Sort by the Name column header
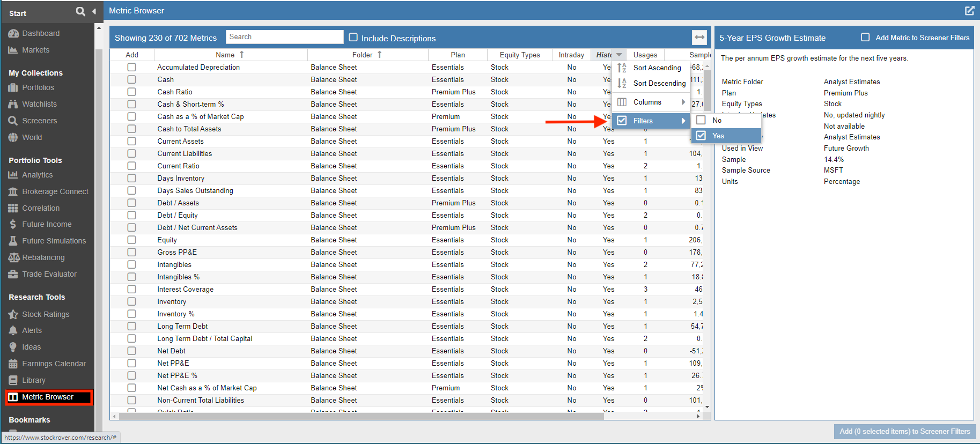This screenshot has width=980, height=444. click(x=231, y=55)
